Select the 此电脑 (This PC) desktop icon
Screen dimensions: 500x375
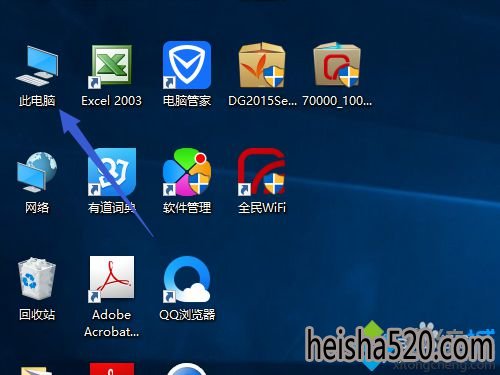pos(37,66)
